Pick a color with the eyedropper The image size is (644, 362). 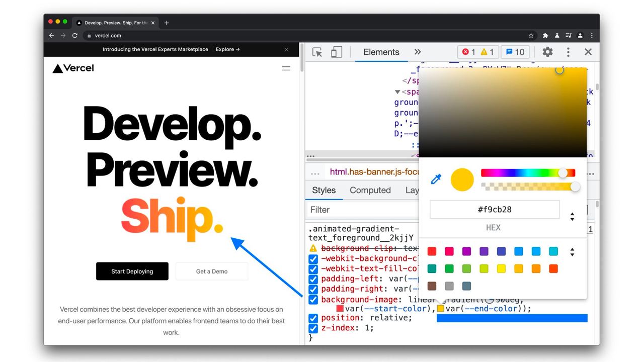click(x=436, y=179)
